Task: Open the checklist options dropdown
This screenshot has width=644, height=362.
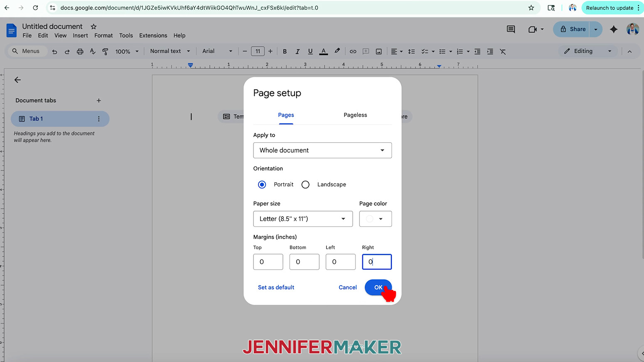Action: click(x=428, y=51)
